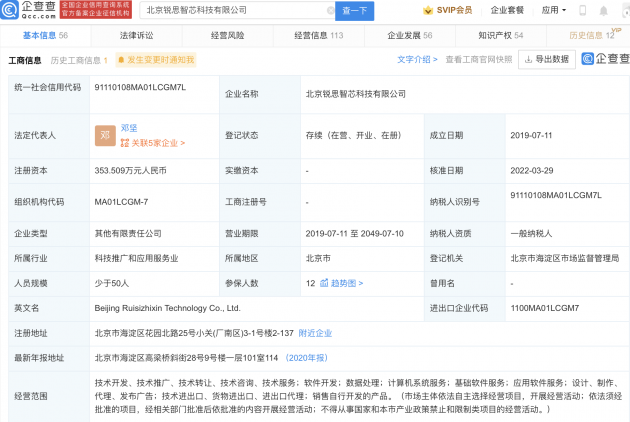Open 文字介绍 link
The height and width of the screenshot is (422, 630).
[417, 59]
